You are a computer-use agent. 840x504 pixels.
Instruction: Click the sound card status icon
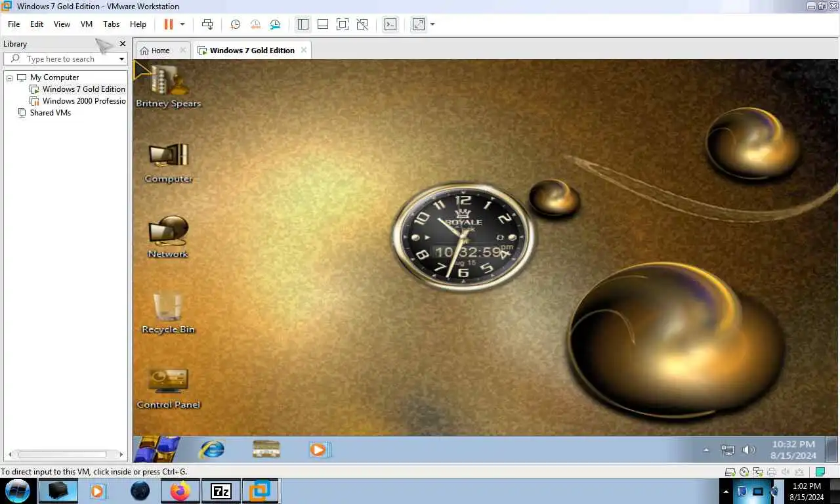[x=786, y=472]
